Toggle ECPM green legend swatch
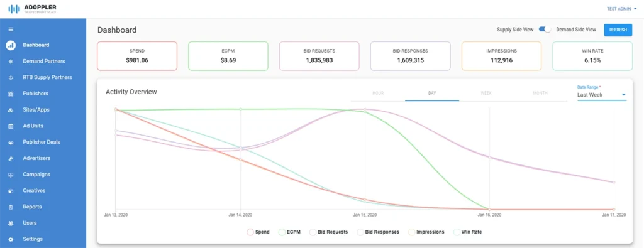Viewport: 644px width, 248px height. [x=282, y=232]
